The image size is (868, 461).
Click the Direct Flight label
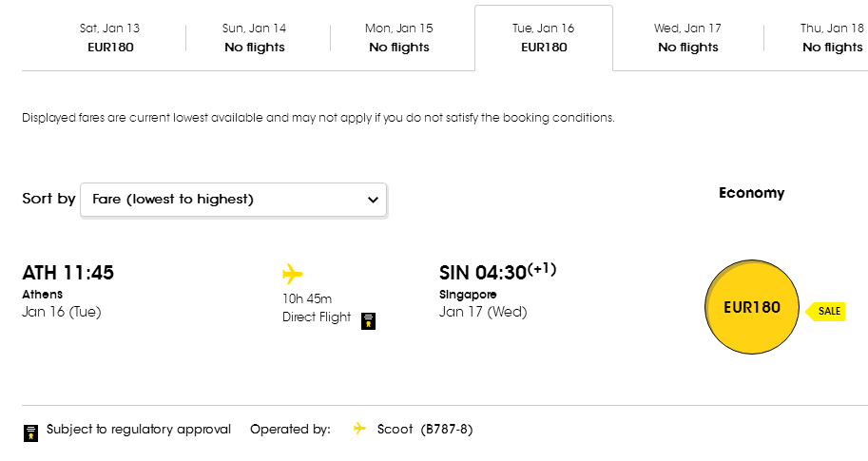pyautogui.click(x=317, y=317)
